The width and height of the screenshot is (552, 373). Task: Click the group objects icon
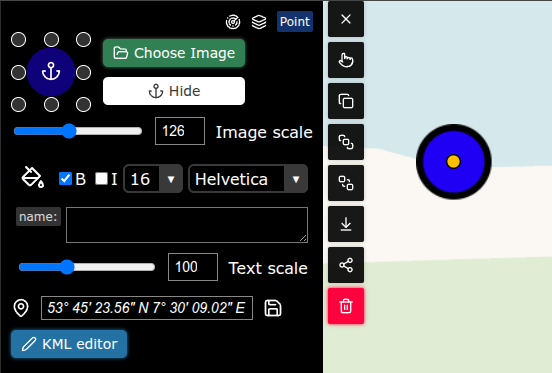click(x=346, y=142)
